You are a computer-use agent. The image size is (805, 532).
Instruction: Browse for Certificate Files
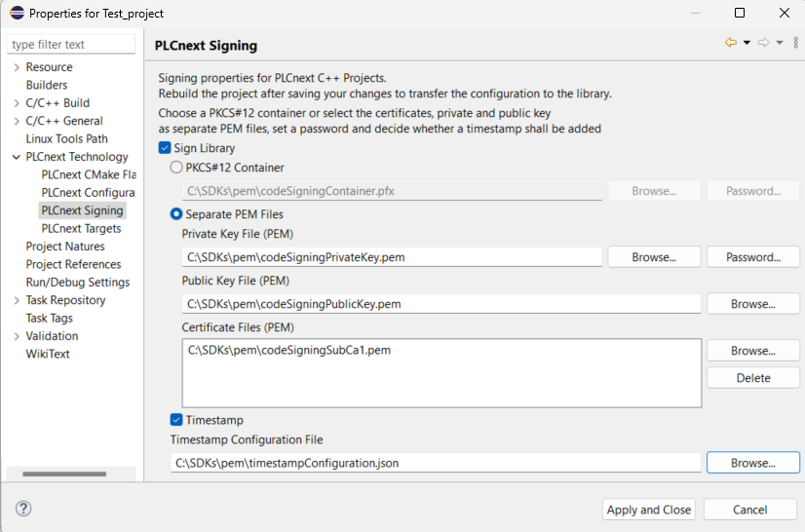coord(753,351)
